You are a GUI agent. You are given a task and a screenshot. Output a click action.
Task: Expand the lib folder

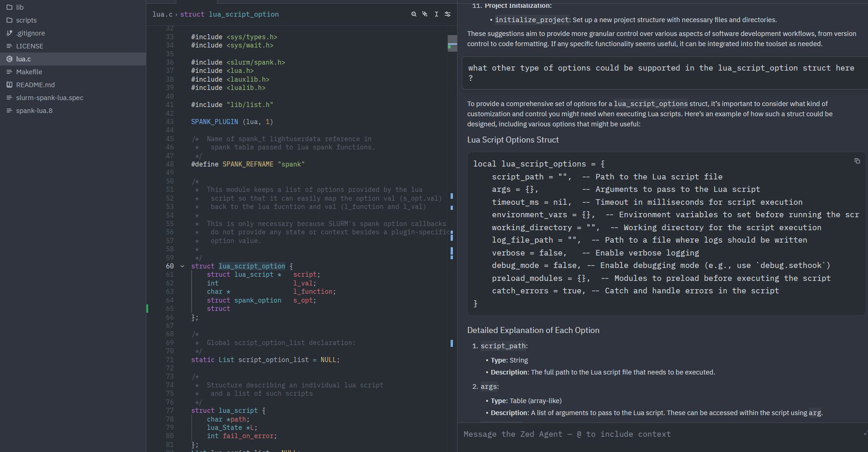pos(19,7)
